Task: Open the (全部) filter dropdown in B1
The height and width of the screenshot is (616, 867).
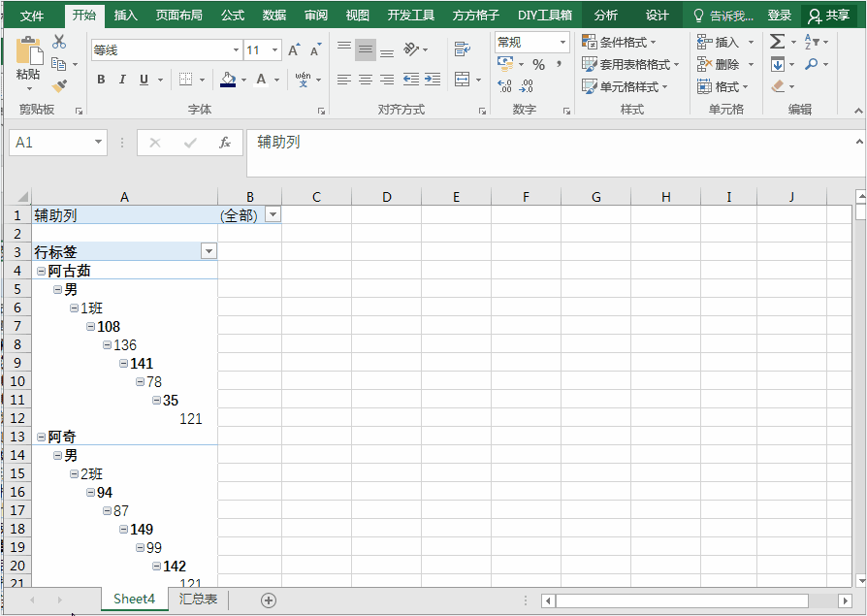Action: click(273, 214)
